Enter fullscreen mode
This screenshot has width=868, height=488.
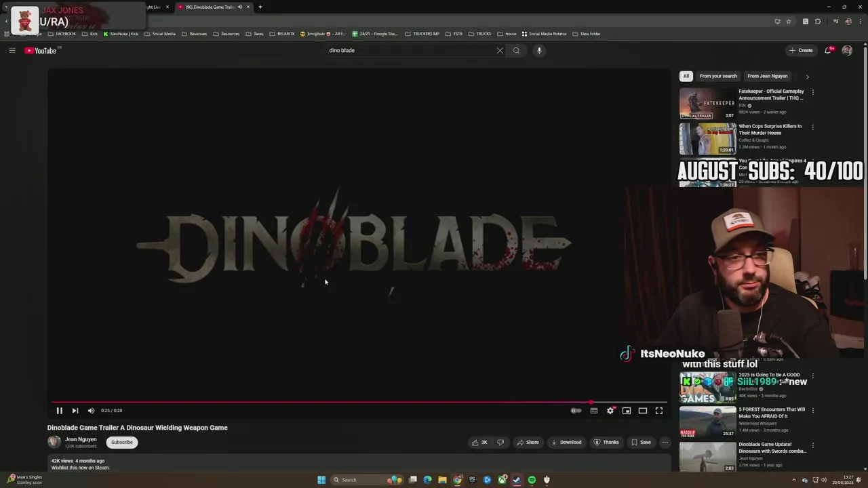(x=659, y=411)
